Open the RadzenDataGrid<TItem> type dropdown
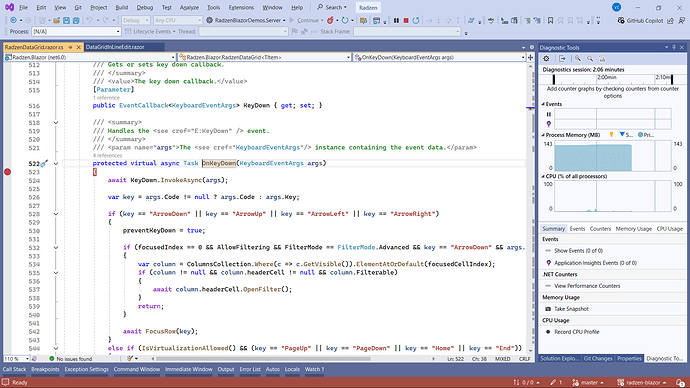Viewport: 690px width, 388px height. [264, 57]
